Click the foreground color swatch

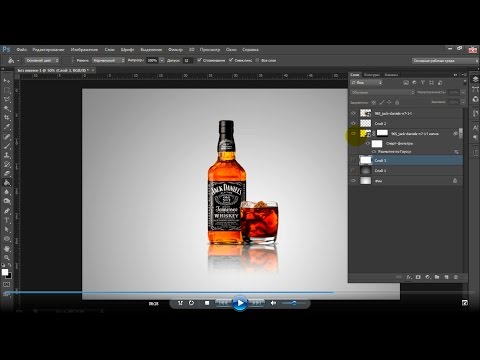(5, 272)
